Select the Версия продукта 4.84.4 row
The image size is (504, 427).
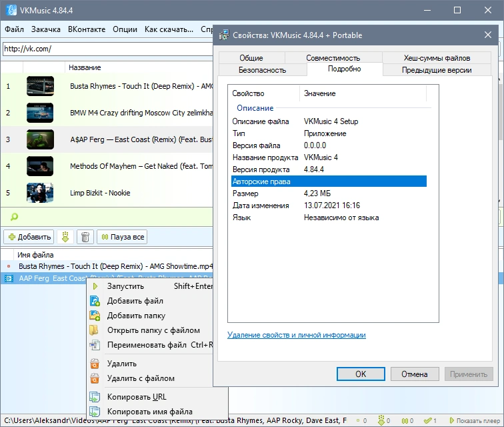(x=329, y=169)
